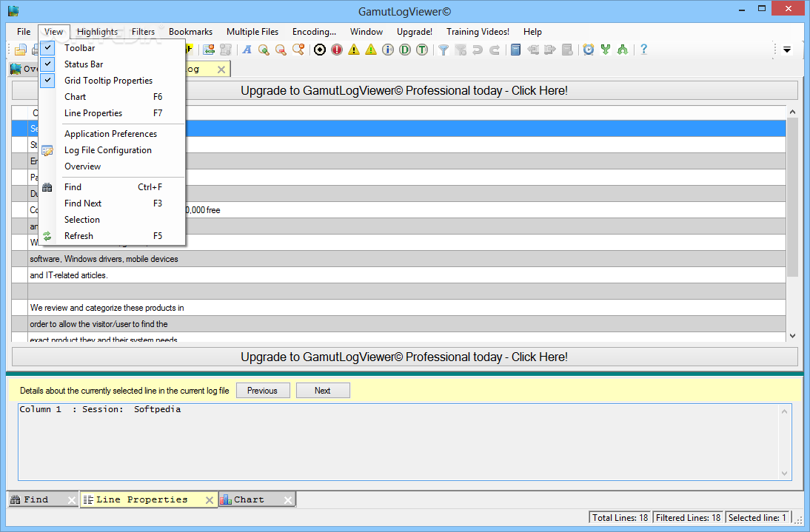Open the Highlights menu
The height and width of the screenshot is (532, 810).
click(x=97, y=32)
